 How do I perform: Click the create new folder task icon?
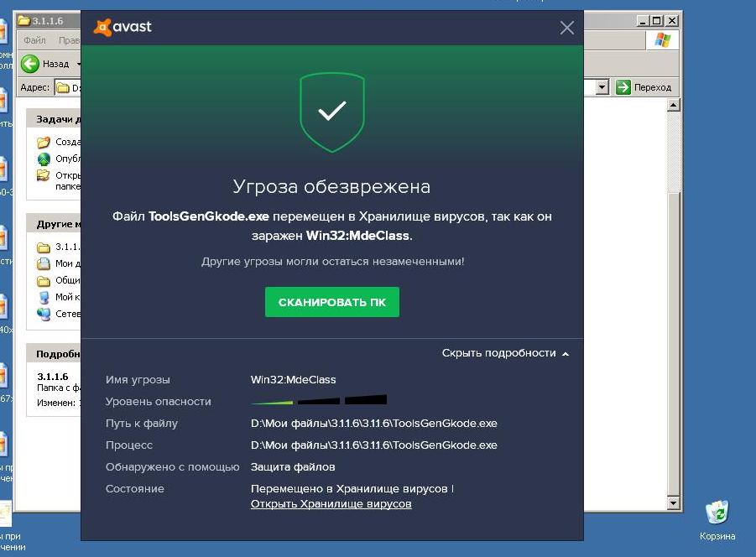point(44,142)
